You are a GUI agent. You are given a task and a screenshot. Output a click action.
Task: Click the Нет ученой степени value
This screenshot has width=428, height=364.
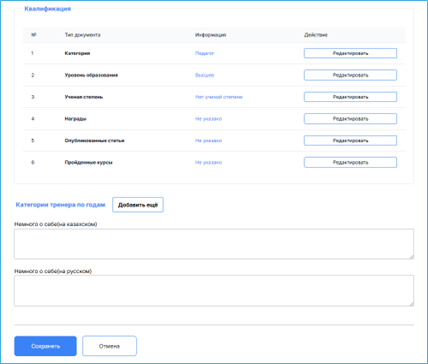click(219, 97)
